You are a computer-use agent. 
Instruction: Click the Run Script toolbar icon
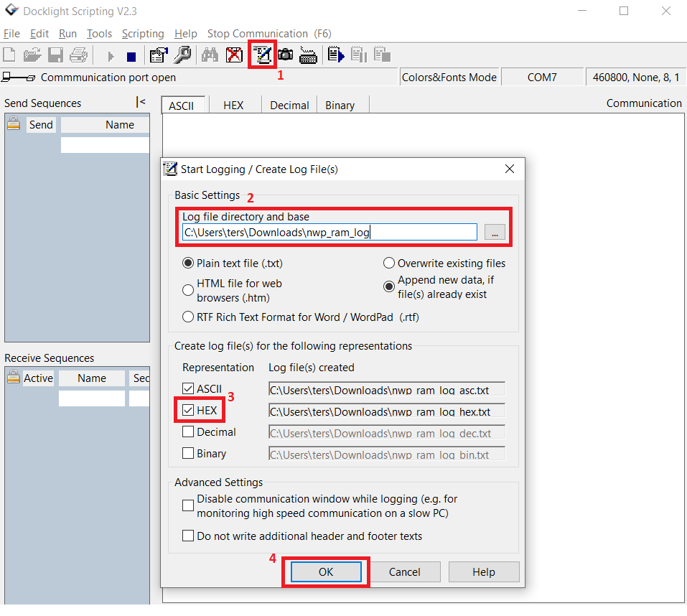click(335, 55)
